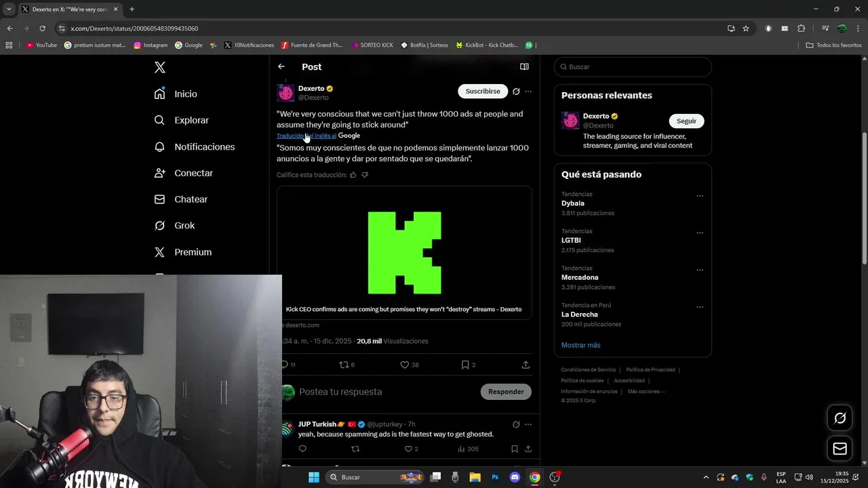Click the dexerto.com source link
The width and height of the screenshot is (868, 488).
[302, 325]
